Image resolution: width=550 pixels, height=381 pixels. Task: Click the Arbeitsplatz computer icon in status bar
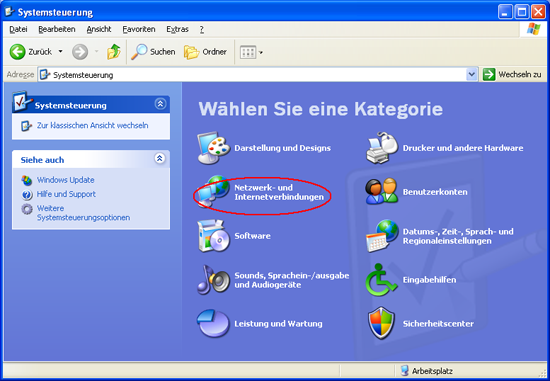click(x=404, y=370)
